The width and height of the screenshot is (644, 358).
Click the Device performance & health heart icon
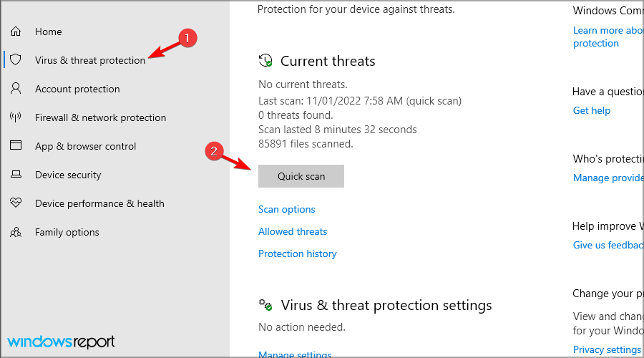pyautogui.click(x=16, y=203)
